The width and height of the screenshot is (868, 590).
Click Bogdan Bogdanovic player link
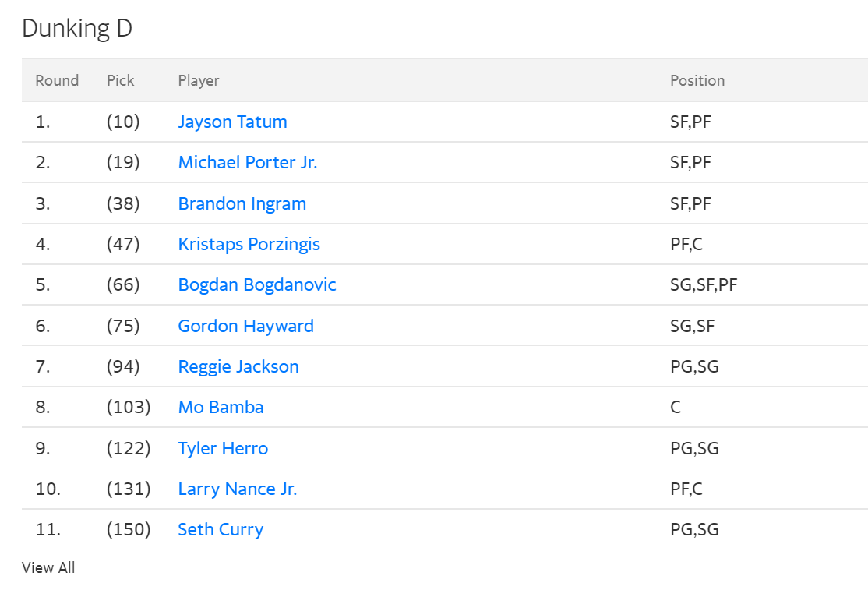coord(257,284)
